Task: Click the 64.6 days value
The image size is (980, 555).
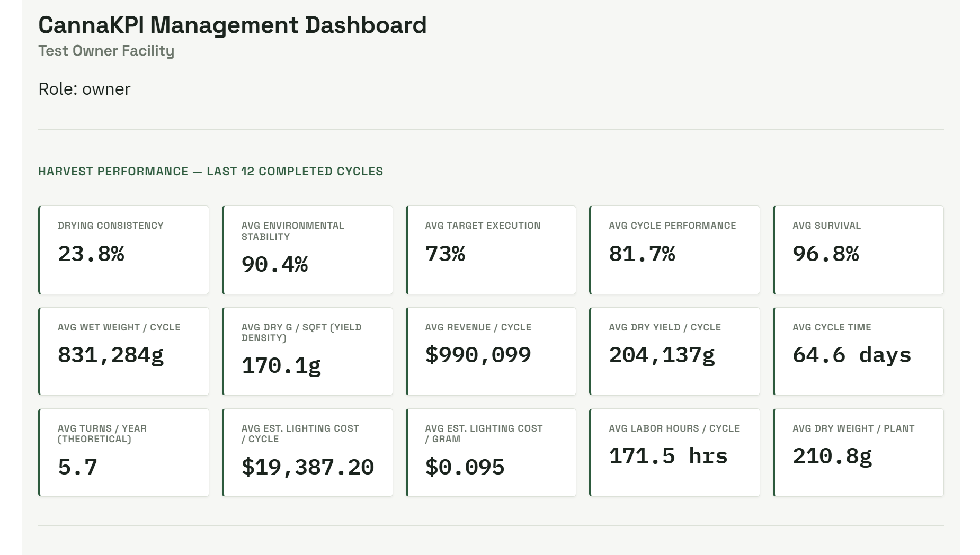Action: pyautogui.click(x=852, y=355)
